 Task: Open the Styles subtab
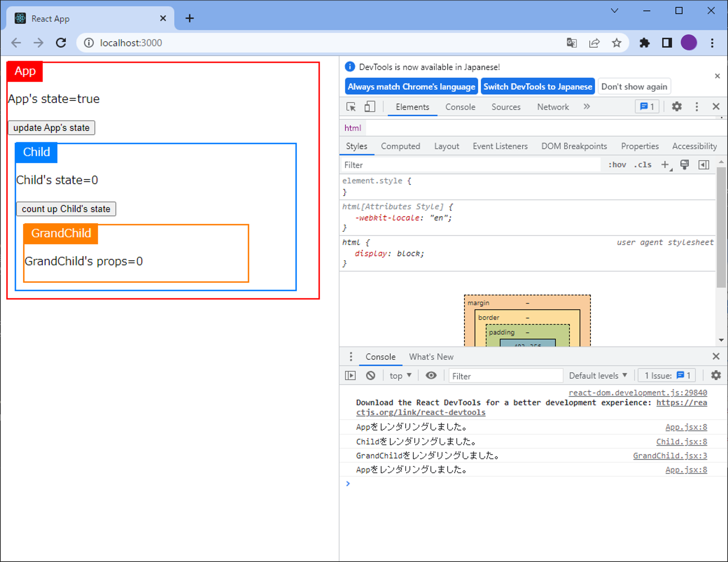coord(356,146)
